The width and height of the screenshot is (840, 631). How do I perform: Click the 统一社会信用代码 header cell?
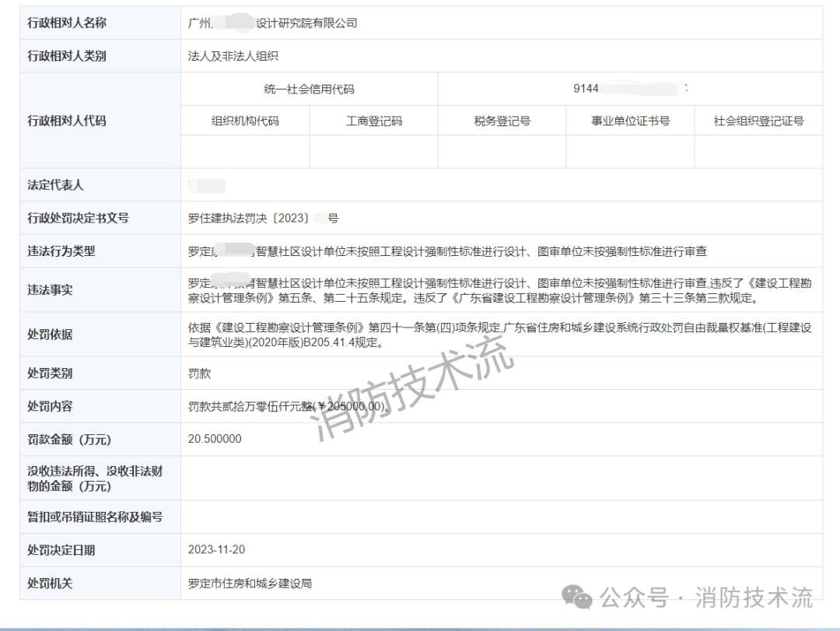[x=309, y=89]
